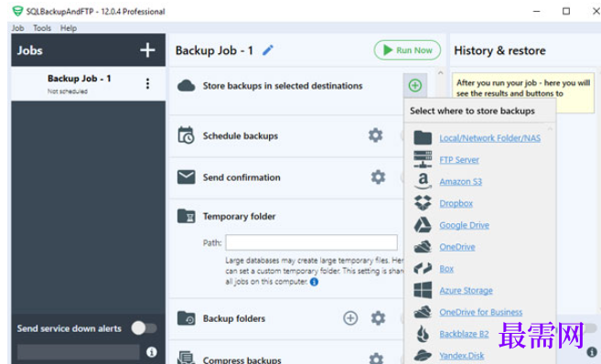Add a new job with plus icon
The image size is (601, 364).
click(x=147, y=50)
